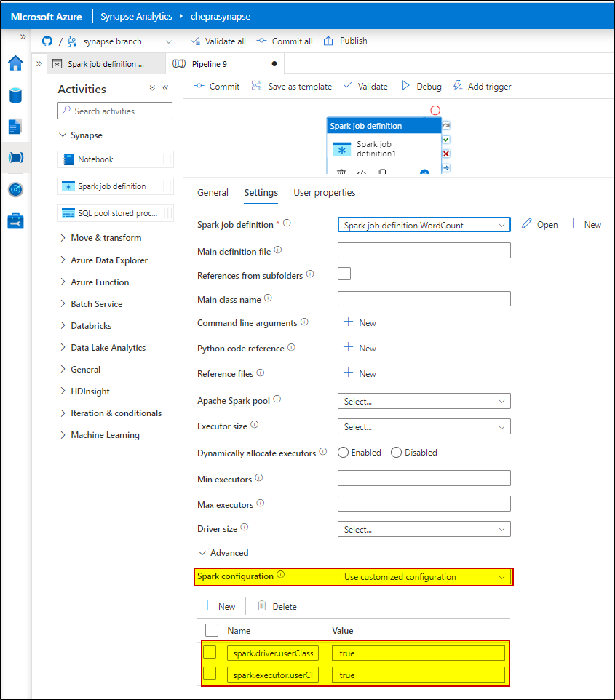Click the info icon beside Command line arguments
Image resolution: width=615 pixels, height=700 pixels.
click(304, 322)
